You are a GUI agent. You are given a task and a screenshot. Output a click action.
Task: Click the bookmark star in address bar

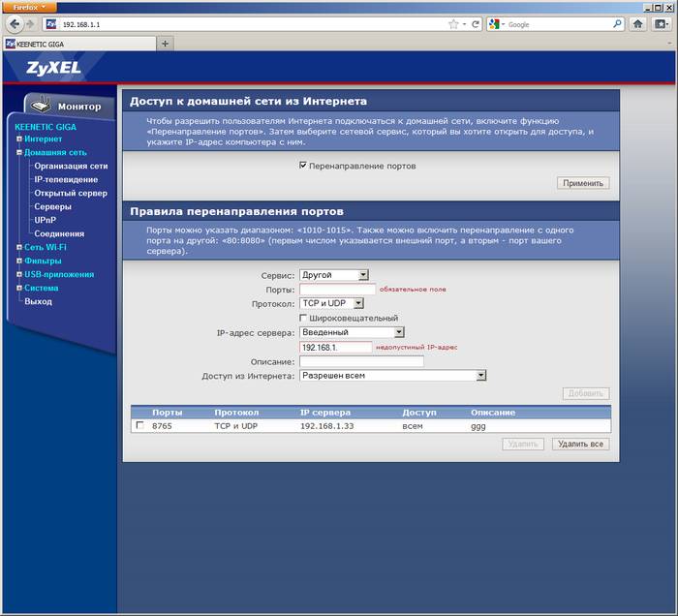tap(452, 23)
